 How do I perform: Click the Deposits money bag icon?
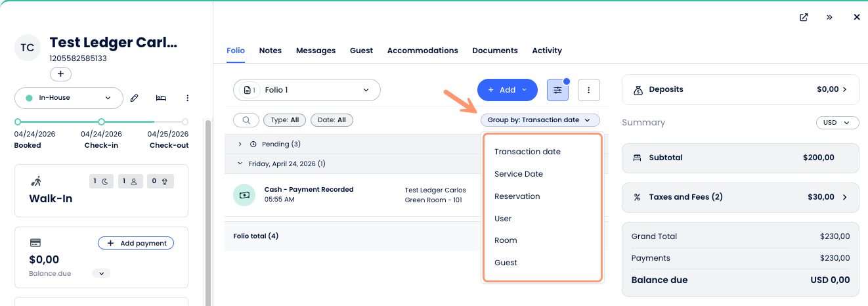[638, 89]
